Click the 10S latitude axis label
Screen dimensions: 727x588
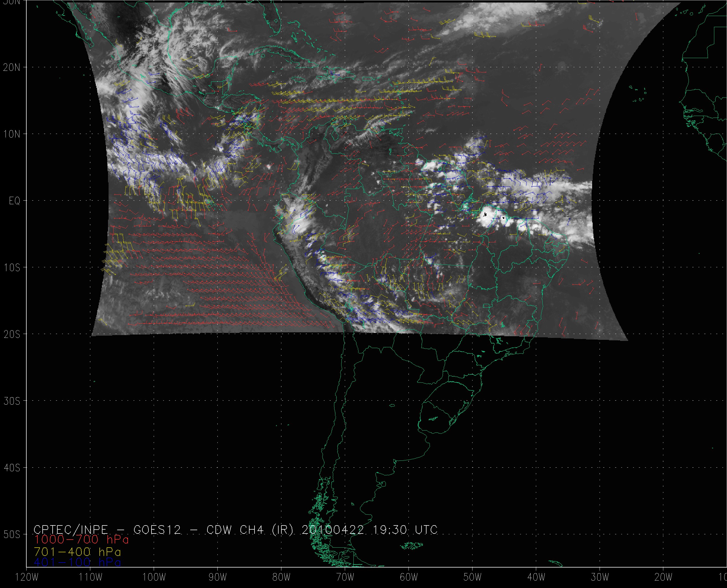pos(12,268)
